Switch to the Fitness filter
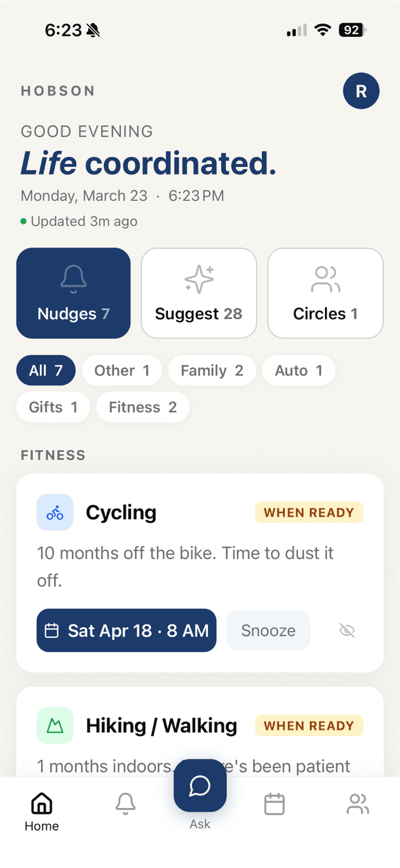The height and width of the screenshot is (868, 400). 142,406
